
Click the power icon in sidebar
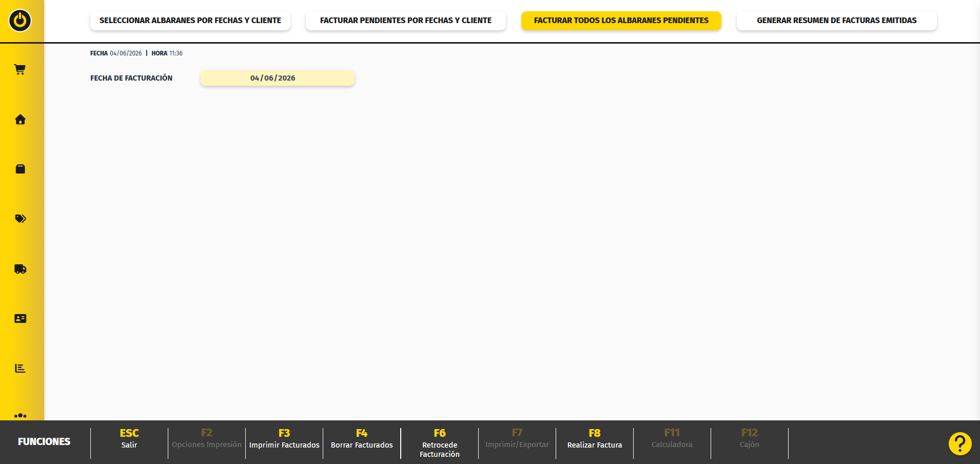pyautogui.click(x=20, y=21)
